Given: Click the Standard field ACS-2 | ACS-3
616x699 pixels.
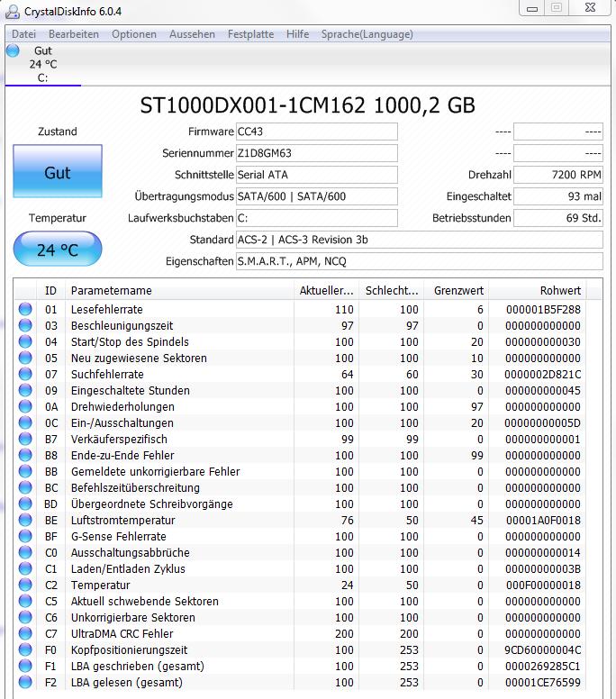Looking at the screenshot, I should [420, 240].
